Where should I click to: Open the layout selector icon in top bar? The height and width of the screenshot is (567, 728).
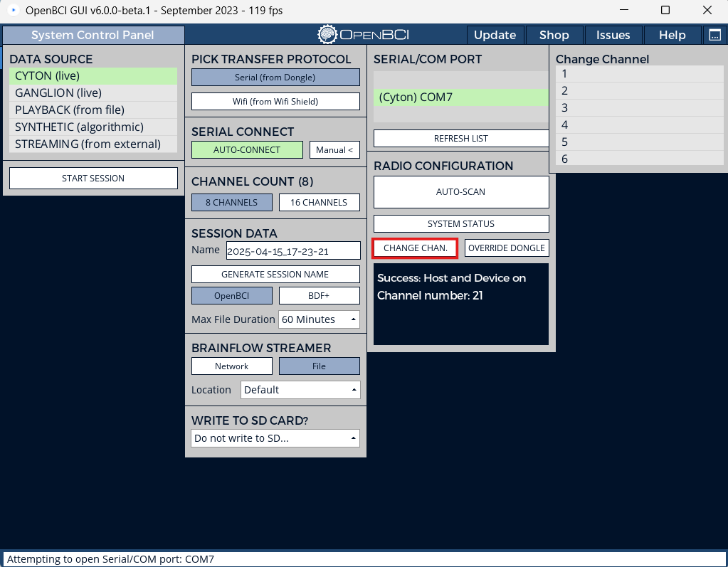click(x=715, y=35)
